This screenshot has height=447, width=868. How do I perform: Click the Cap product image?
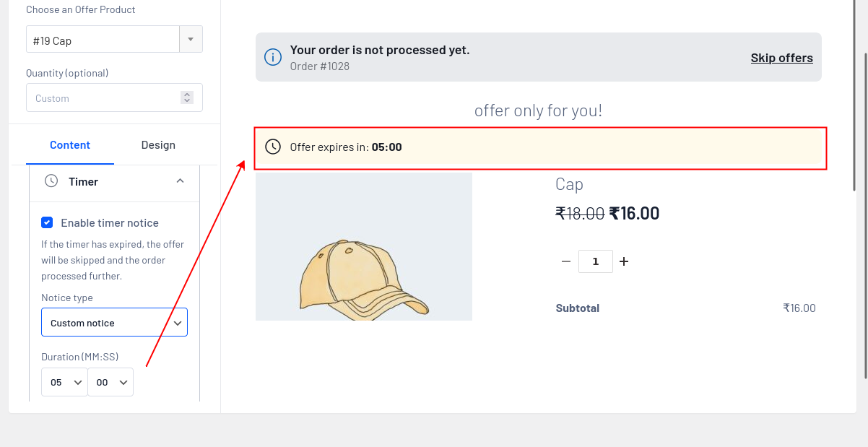(363, 246)
